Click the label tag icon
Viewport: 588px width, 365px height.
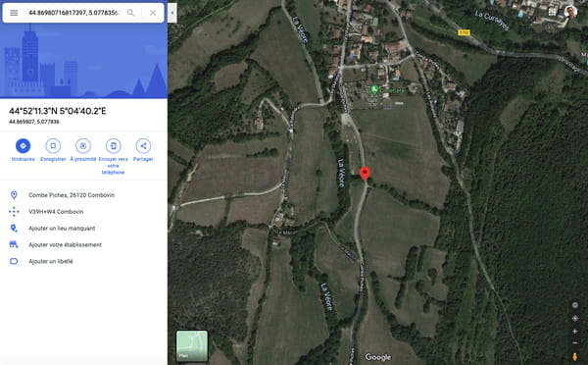point(14,261)
